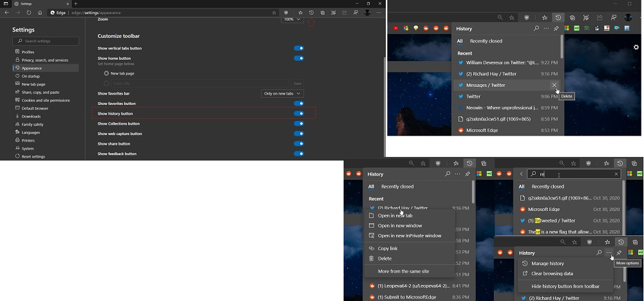This screenshot has height=301, width=644.
Task: Open the YouTube favorites bar shortcut
Action: pyautogui.click(x=395, y=28)
